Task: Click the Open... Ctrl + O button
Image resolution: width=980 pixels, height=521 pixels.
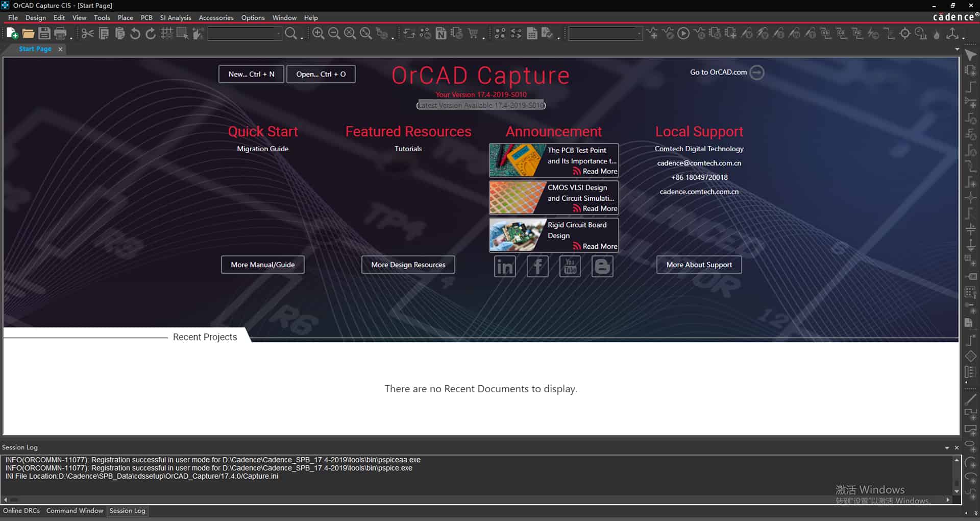Action: (321, 74)
